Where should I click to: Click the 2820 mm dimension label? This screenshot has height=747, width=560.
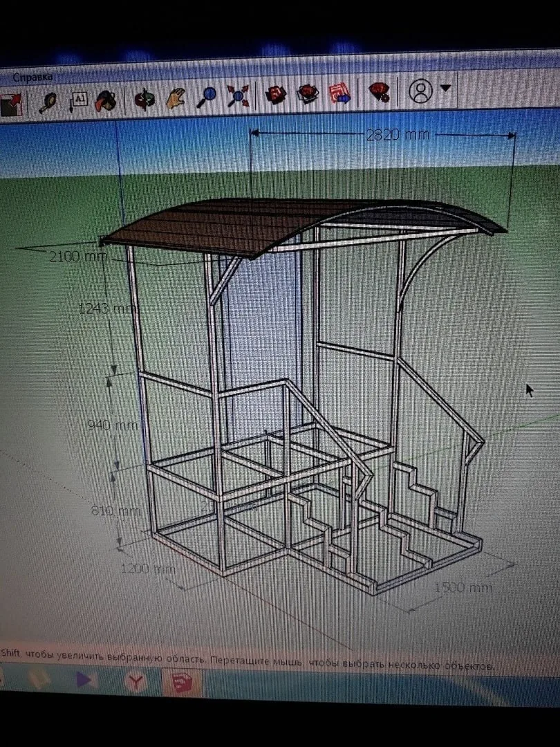(398, 135)
